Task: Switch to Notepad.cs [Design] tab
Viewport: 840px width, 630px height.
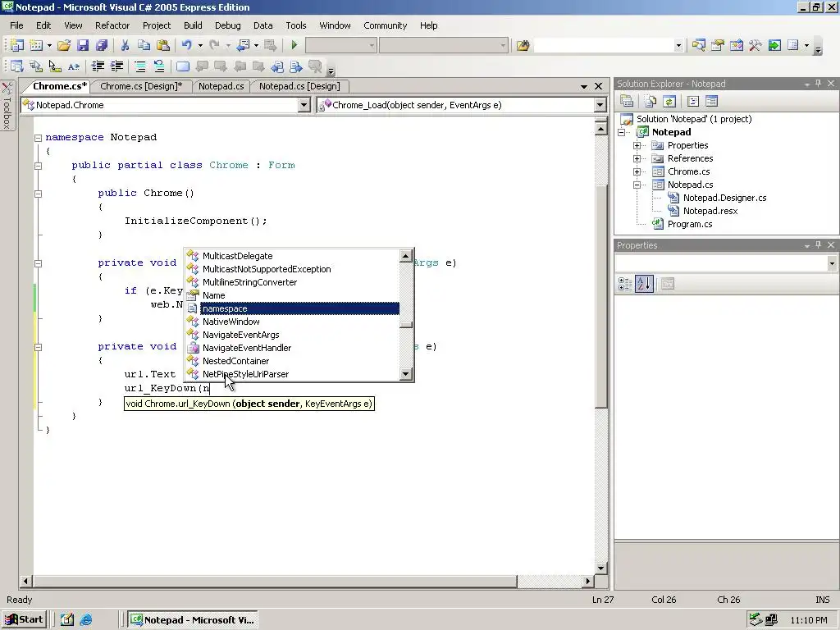Action: point(299,86)
